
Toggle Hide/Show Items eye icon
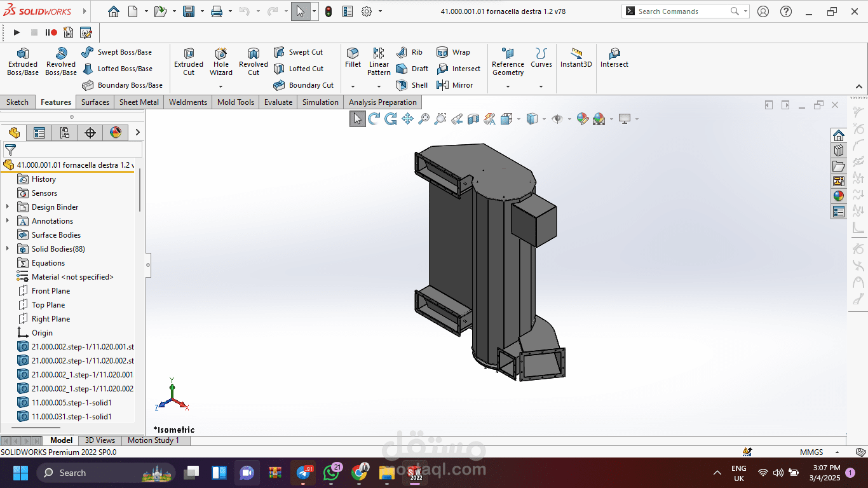(557, 119)
